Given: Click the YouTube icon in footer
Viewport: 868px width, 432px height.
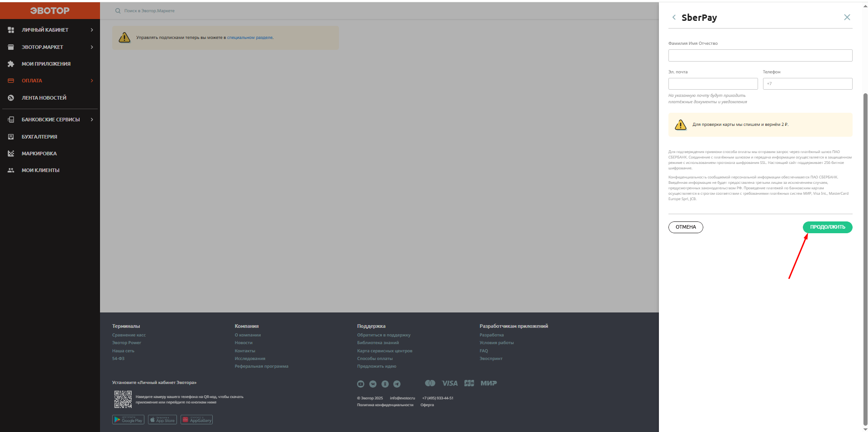Looking at the screenshot, I should [361, 384].
